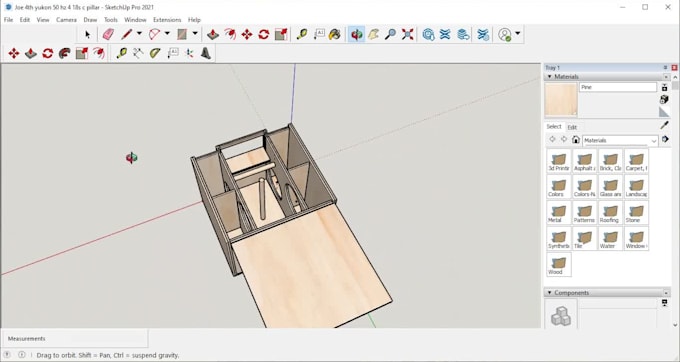Image resolution: width=680 pixels, height=362 pixels.
Task: Select the Zoom magnifier tool
Action: click(x=390, y=34)
